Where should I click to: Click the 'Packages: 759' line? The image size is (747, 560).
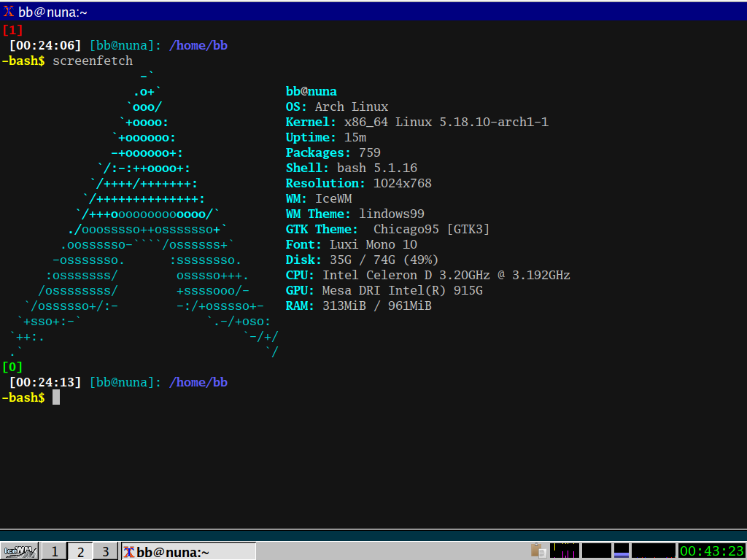pos(333,152)
